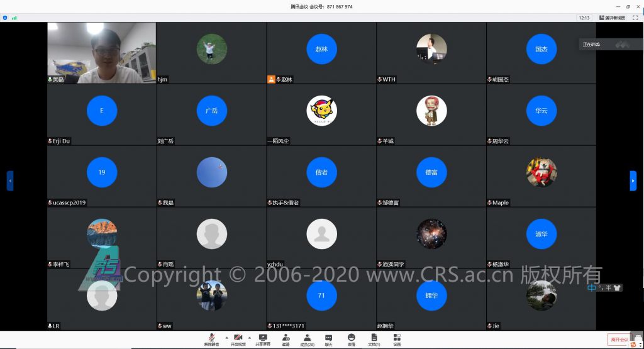This screenshot has width=644, height=349.
Task: Open the 邀请 invite panel
Action: point(286,340)
